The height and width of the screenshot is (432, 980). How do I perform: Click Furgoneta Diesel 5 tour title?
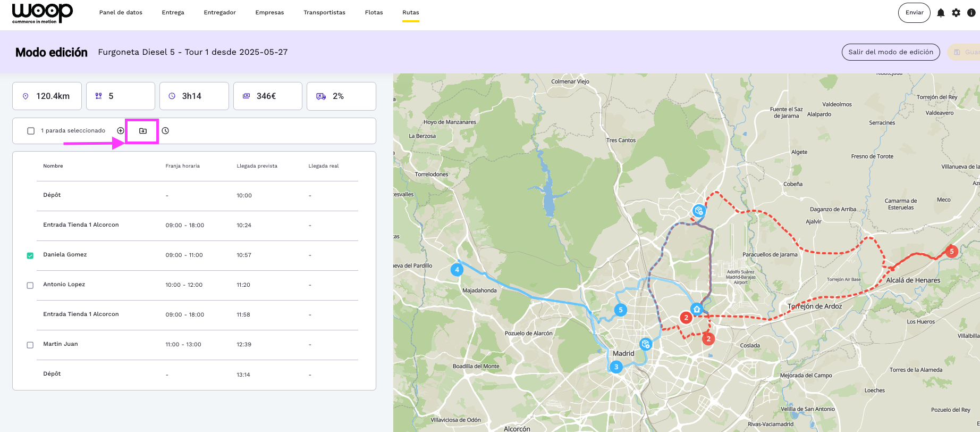[193, 52]
